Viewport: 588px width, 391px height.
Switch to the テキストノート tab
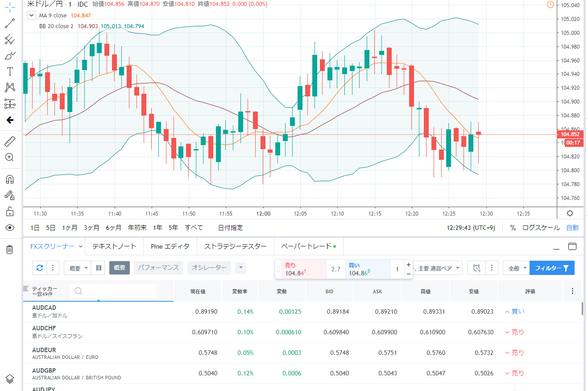click(x=114, y=246)
